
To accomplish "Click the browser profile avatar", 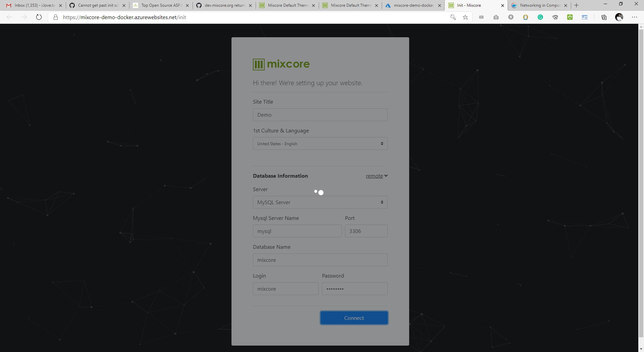I will coord(620,17).
